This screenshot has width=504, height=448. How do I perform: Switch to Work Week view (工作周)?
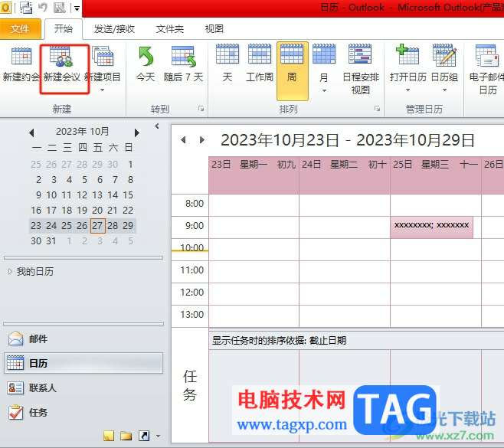tap(260, 64)
